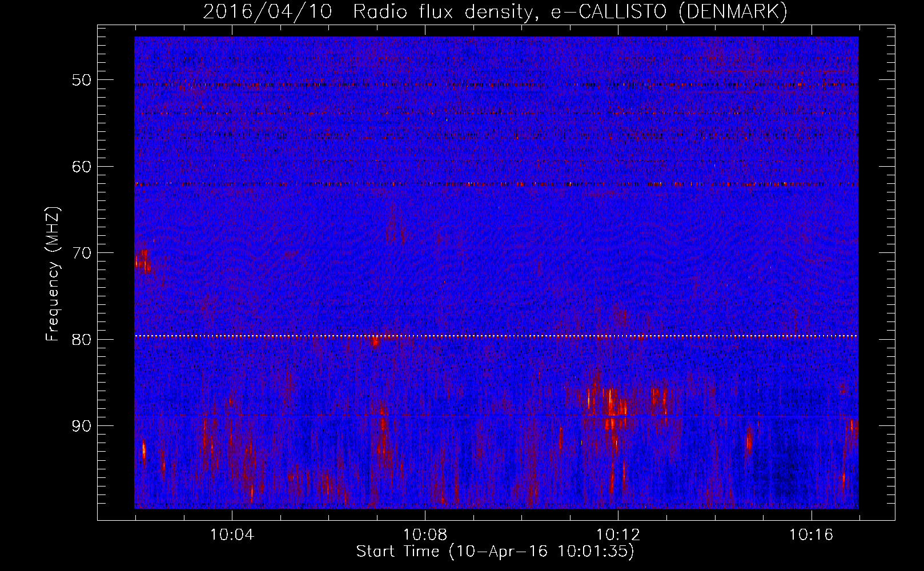Click the 10:04 time tick label

click(232, 535)
